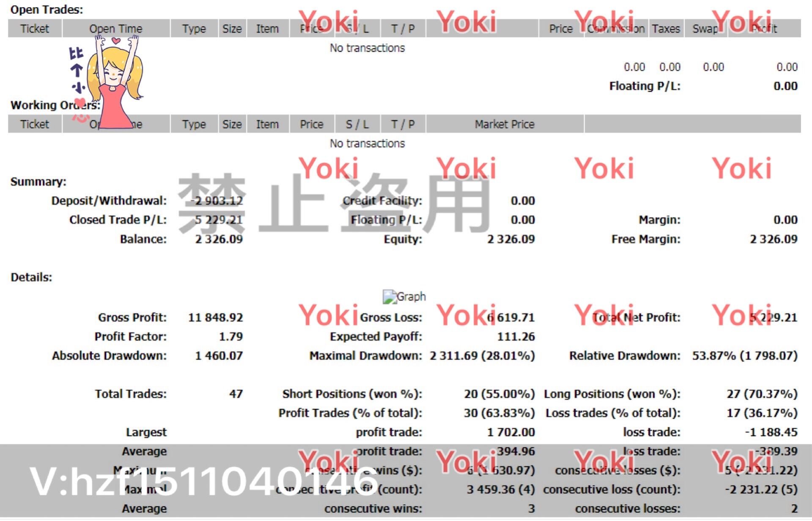Click the Item header in Open Trades
The width and height of the screenshot is (812, 521).
[x=267, y=29]
